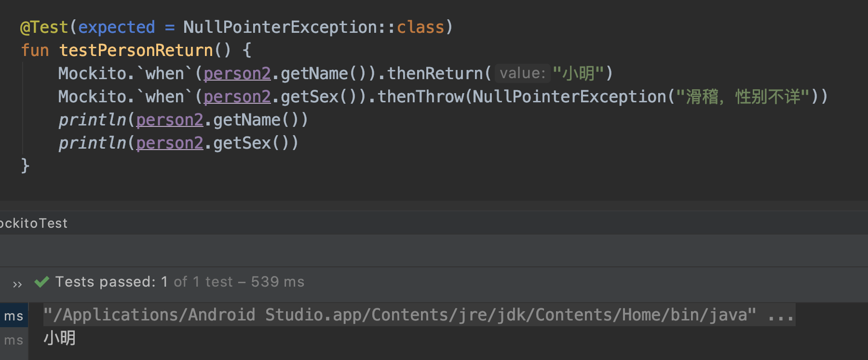The width and height of the screenshot is (868, 360).
Task: Click the 'of 1 test – 539 ms' text
Action: [239, 282]
